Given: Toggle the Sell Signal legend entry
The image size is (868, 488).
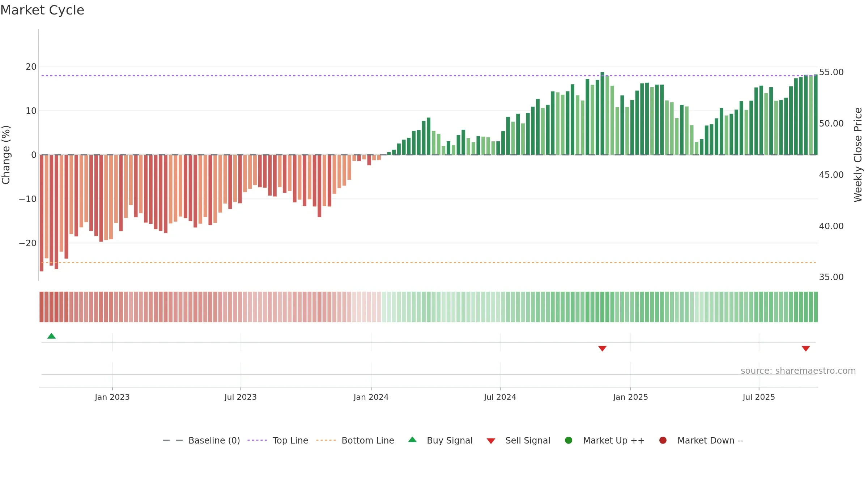Looking at the screenshot, I should (x=518, y=440).
